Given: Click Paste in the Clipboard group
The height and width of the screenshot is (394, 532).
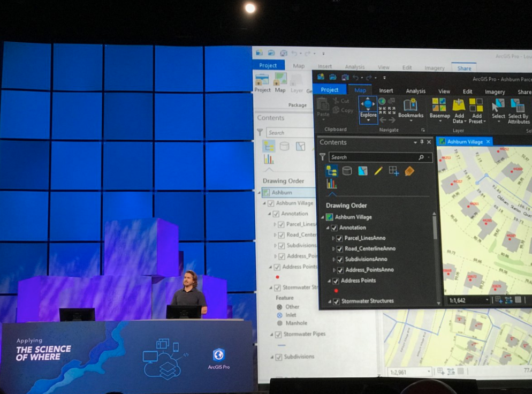Looking at the screenshot, I should (x=323, y=108).
